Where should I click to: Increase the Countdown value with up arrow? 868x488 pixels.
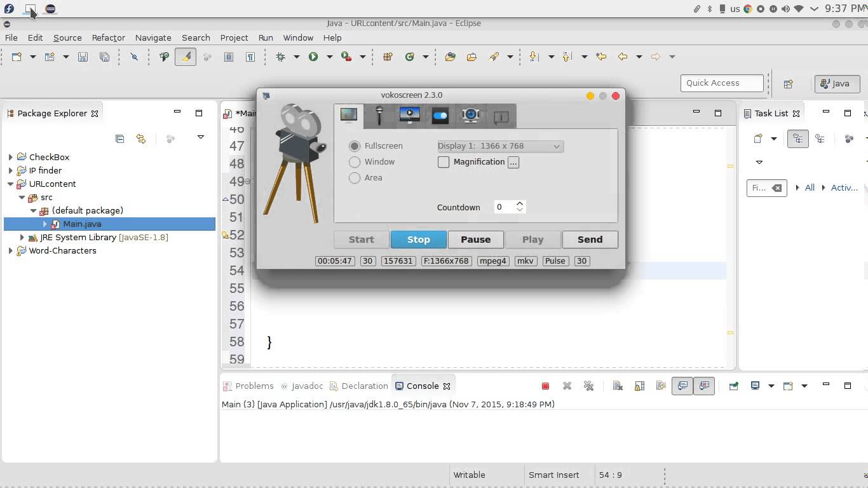520,203
